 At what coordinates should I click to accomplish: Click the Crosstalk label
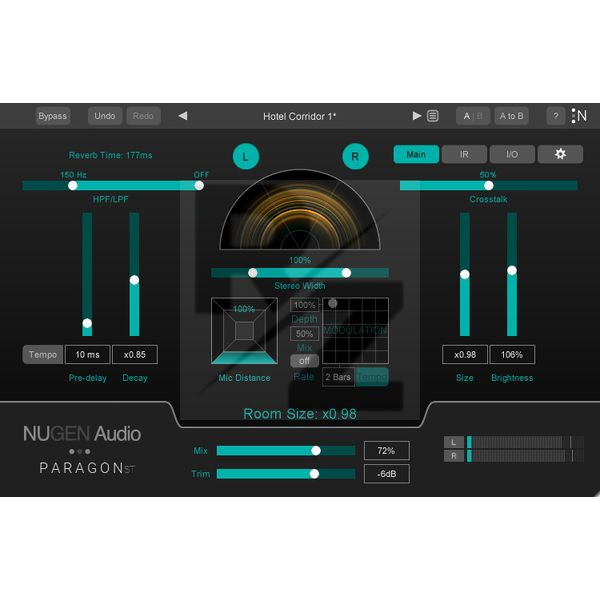488,199
